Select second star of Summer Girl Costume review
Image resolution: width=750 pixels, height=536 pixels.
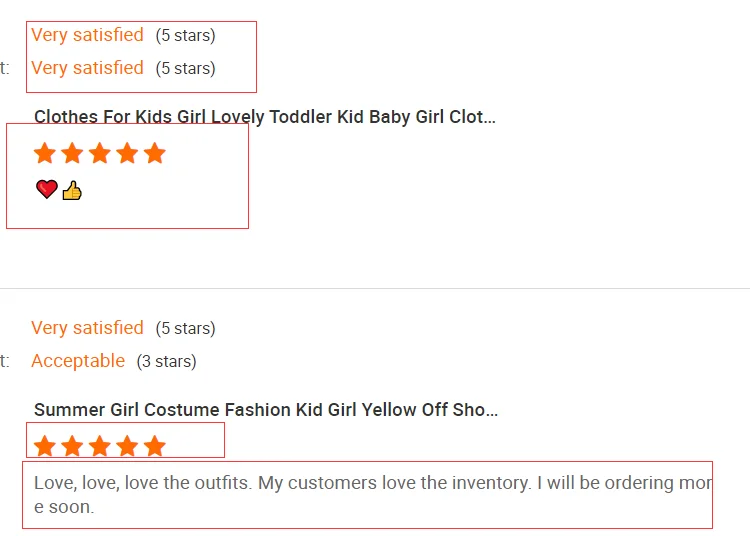pyautogui.click(x=72, y=446)
